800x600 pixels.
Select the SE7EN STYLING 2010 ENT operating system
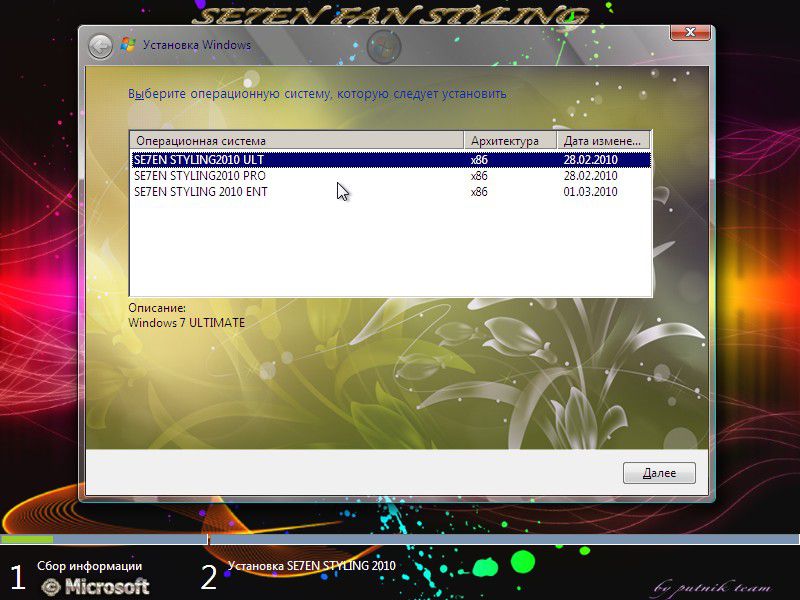(250, 192)
